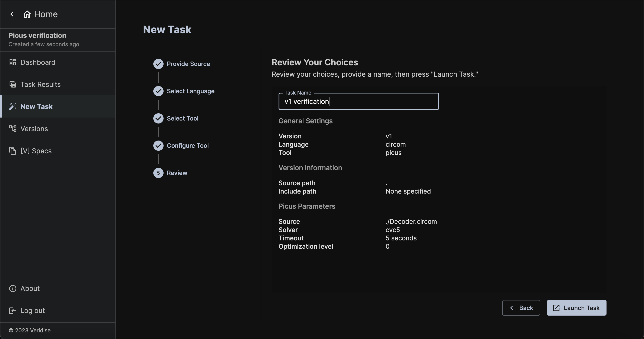
Task: Click the Versions tree icon
Action: click(x=13, y=129)
